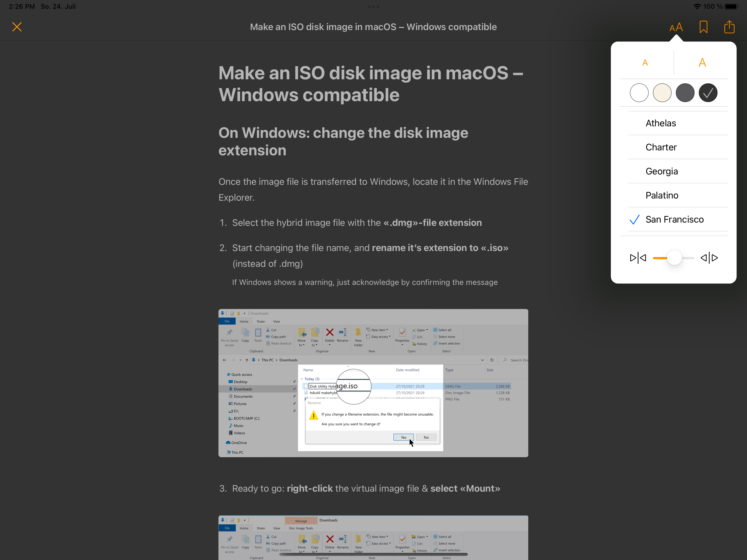Tap the AA text appearance icon
Image resolution: width=747 pixels, height=560 pixels.
[676, 27]
